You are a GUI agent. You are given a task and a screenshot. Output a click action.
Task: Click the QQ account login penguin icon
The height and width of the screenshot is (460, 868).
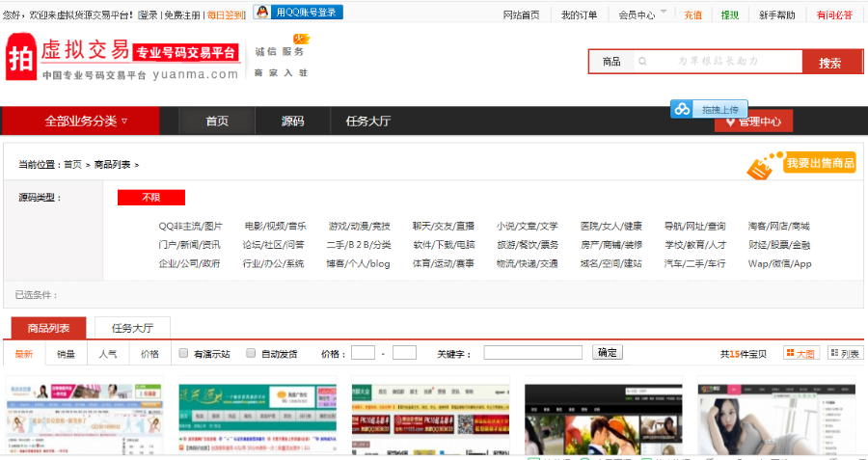(261, 13)
